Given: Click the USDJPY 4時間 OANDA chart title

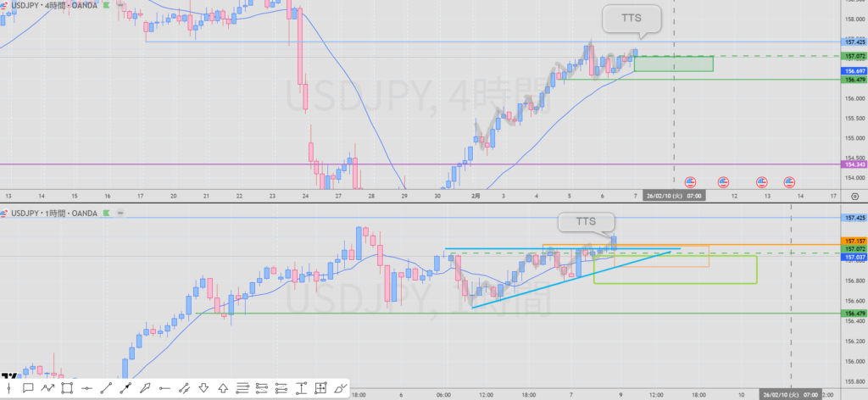Looking at the screenshot, I should [51, 5].
